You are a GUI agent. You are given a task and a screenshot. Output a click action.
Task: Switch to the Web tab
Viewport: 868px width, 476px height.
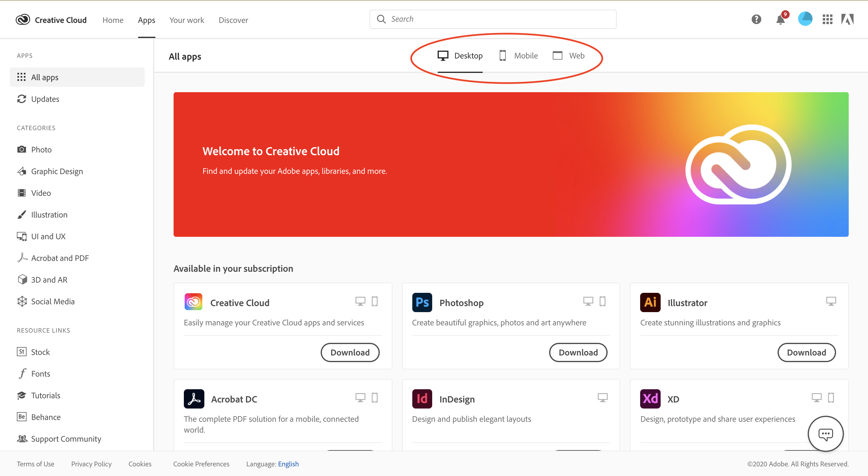click(x=568, y=56)
